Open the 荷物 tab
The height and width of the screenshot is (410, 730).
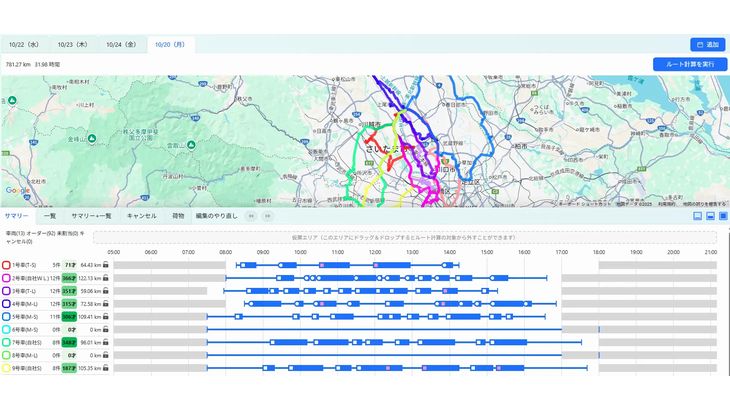178,215
